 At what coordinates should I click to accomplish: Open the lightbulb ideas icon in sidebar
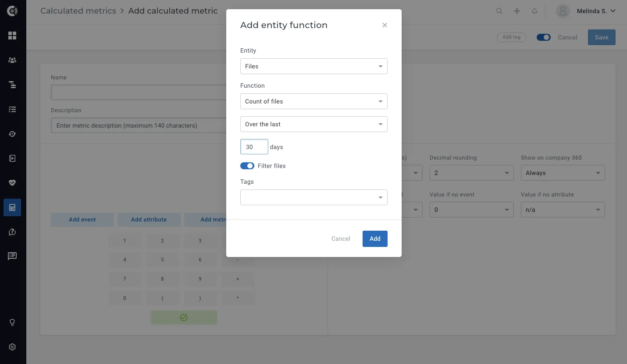(12, 322)
